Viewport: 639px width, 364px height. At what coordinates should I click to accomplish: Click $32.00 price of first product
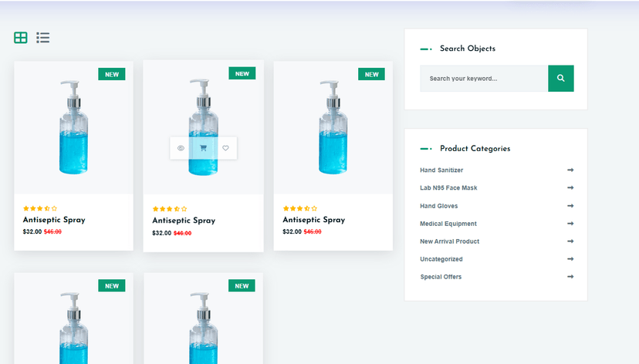click(32, 231)
